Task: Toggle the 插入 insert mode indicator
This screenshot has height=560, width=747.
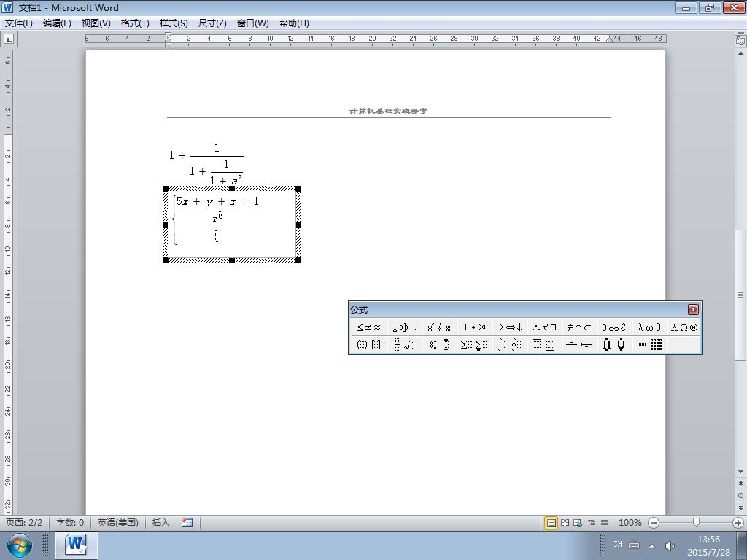Action: click(160, 523)
